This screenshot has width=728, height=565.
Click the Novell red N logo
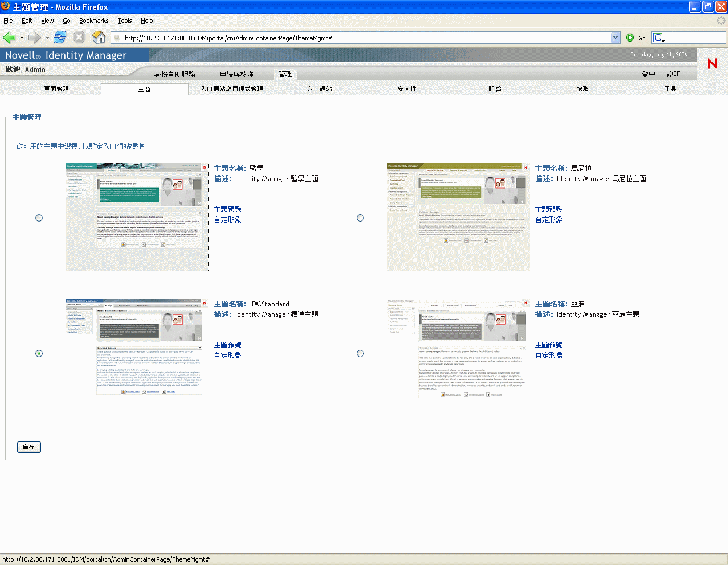(x=712, y=63)
